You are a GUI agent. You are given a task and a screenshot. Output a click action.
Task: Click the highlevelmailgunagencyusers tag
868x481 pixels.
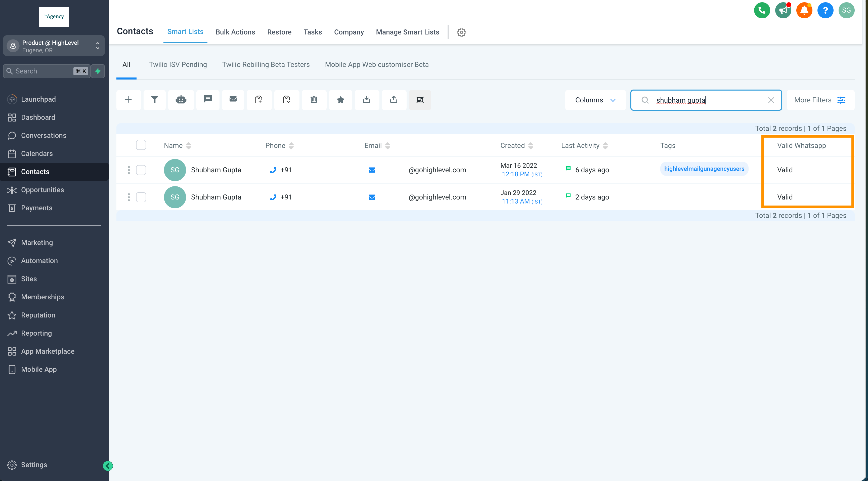click(704, 169)
